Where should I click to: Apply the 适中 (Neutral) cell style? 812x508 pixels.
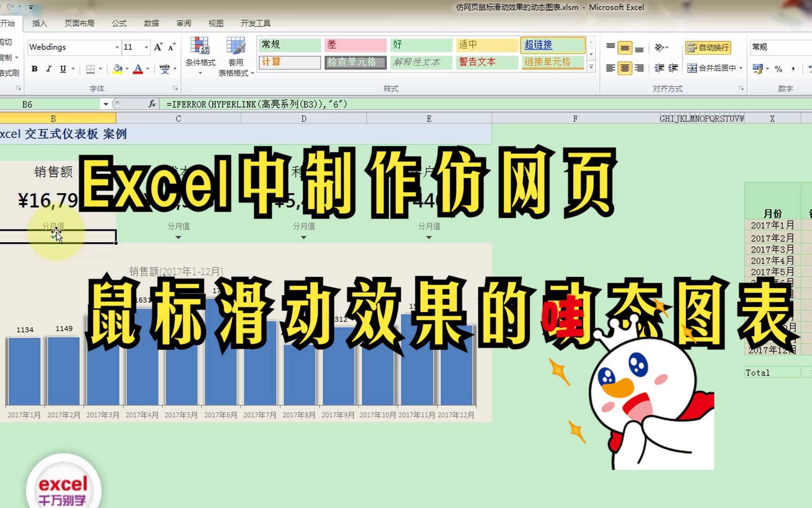click(x=487, y=45)
